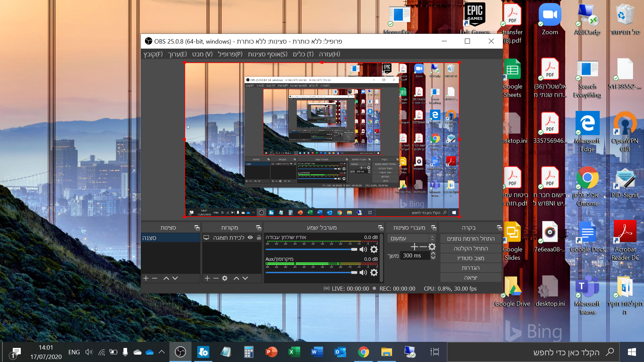Screen dimensions: 644x362
Task: Open the Microsoft Teams desktop icon
Action: click(x=587, y=295)
